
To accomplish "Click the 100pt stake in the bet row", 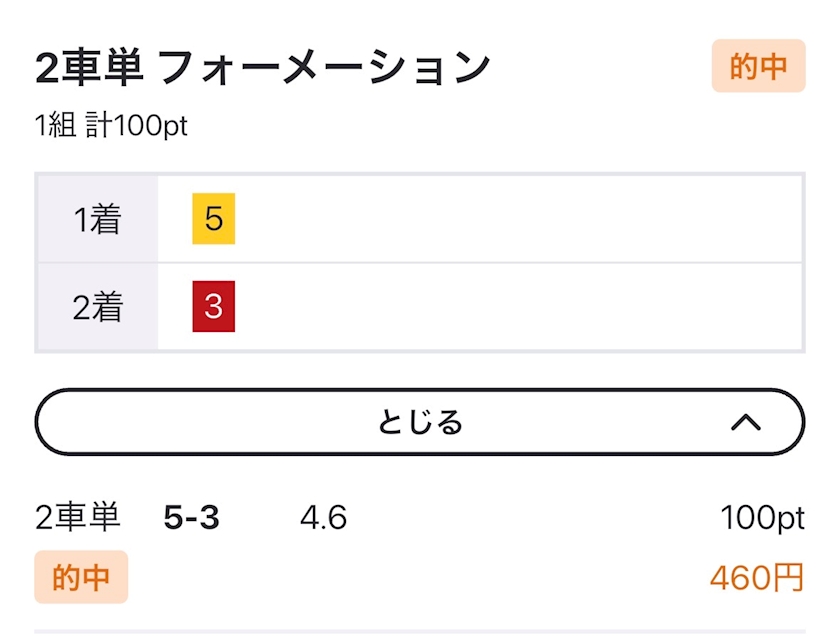I will coord(762,518).
